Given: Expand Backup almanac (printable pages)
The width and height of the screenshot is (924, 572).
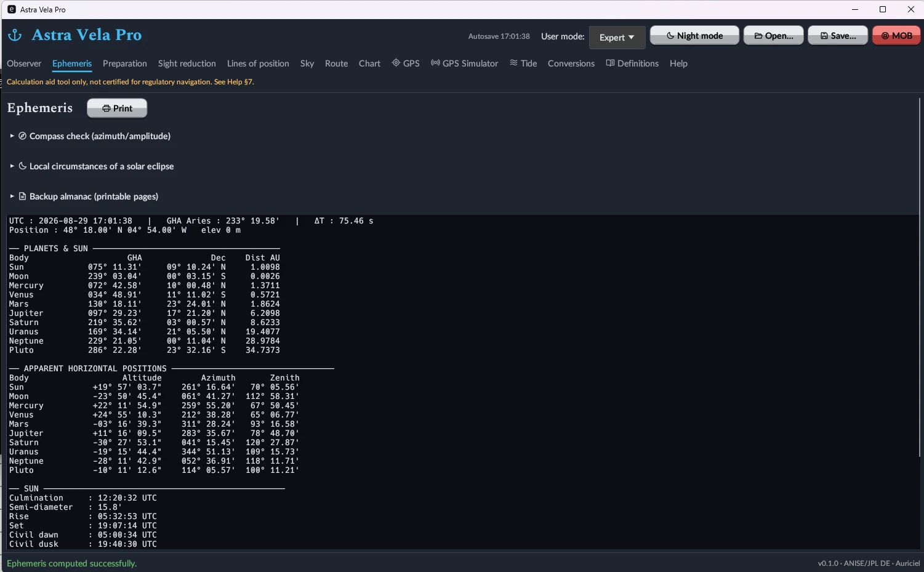Looking at the screenshot, I should point(84,196).
